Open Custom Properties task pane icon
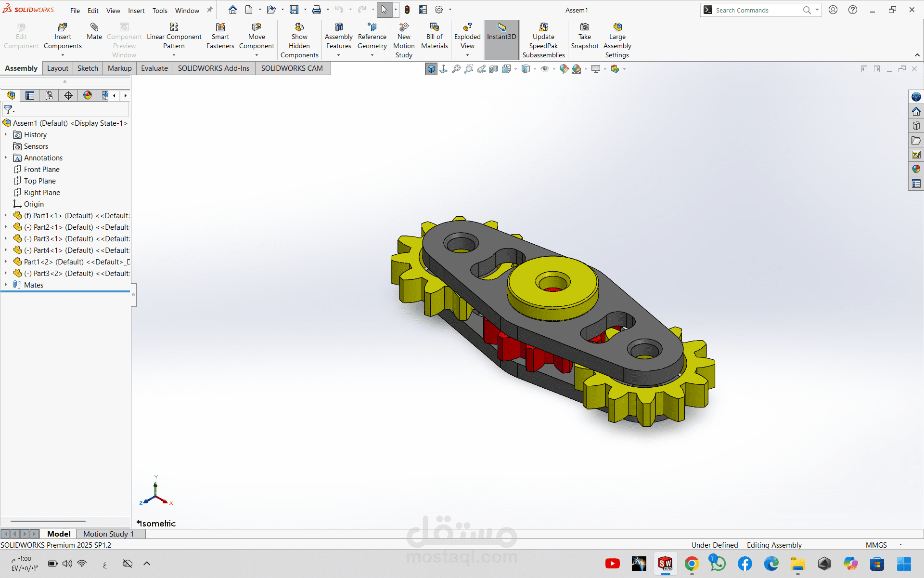This screenshot has width=924, height=578. [916, 184]
